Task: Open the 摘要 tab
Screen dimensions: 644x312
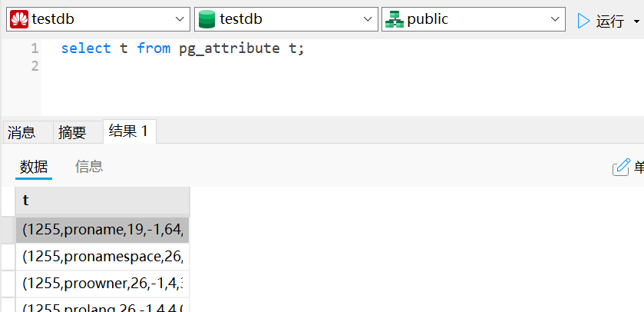Action: (72, 132)
